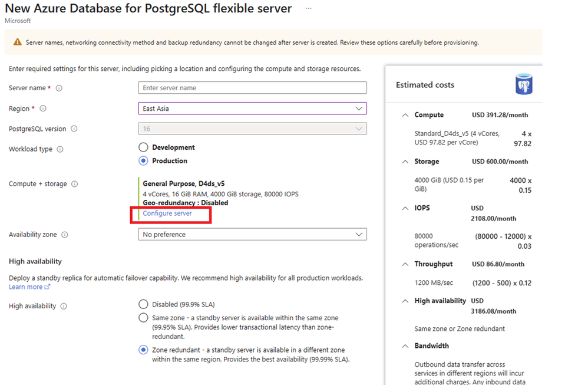Screen dimensions: 588x385
Task: Click the info icon next to Availability zone
Action: pyautogui.click(x=65, y=235)
